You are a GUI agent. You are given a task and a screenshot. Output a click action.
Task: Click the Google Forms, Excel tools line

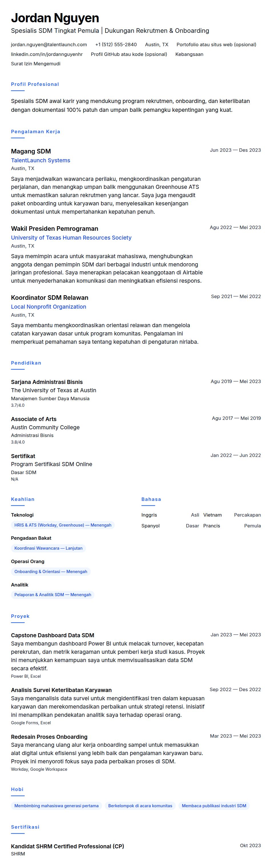coord(31,723)
